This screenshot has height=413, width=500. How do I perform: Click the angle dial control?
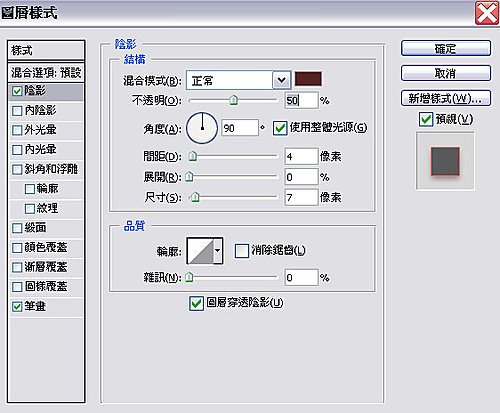point(202,128)
